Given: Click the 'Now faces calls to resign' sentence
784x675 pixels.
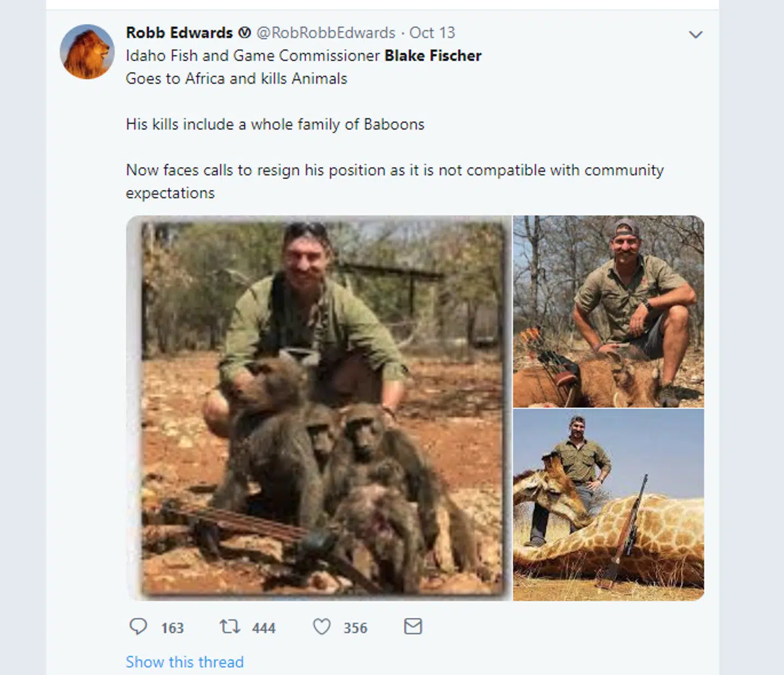Looking at the screenshot, I should coord(395,170).
